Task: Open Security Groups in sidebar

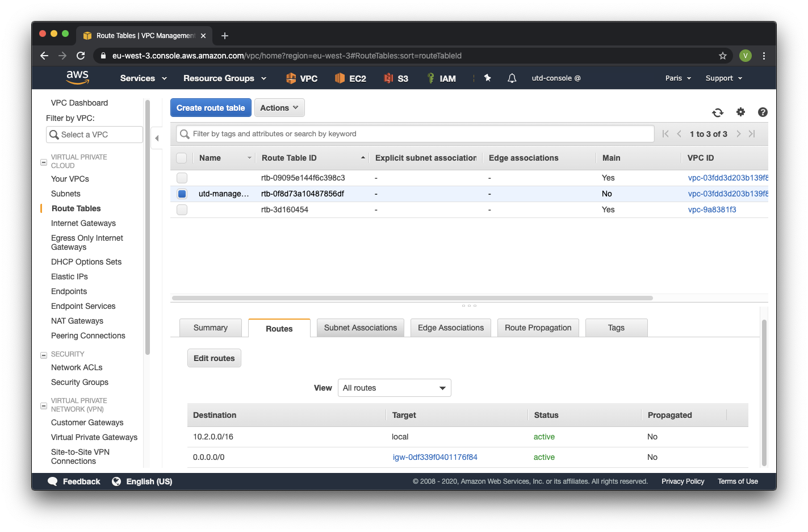Action: tap(79, 382)
